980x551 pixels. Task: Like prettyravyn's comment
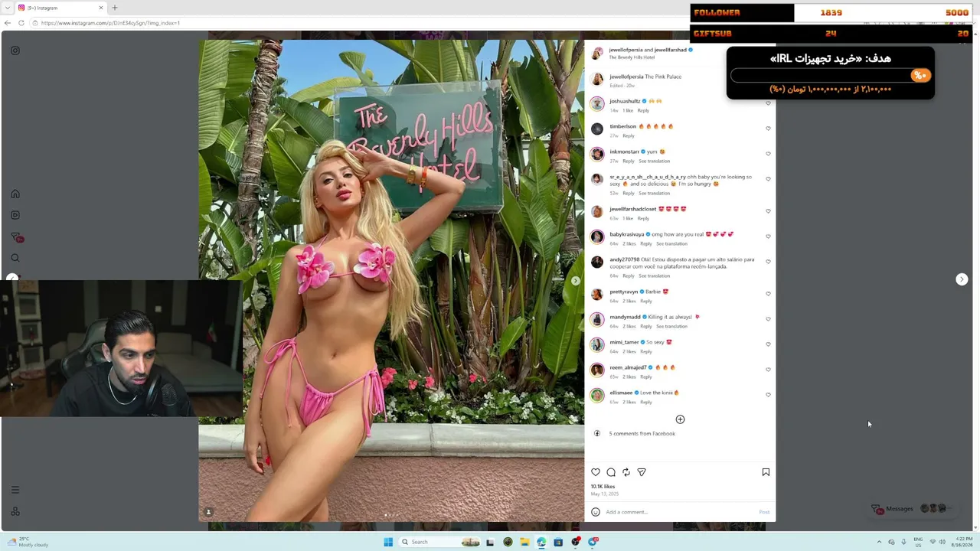click(x=768, y=294)
